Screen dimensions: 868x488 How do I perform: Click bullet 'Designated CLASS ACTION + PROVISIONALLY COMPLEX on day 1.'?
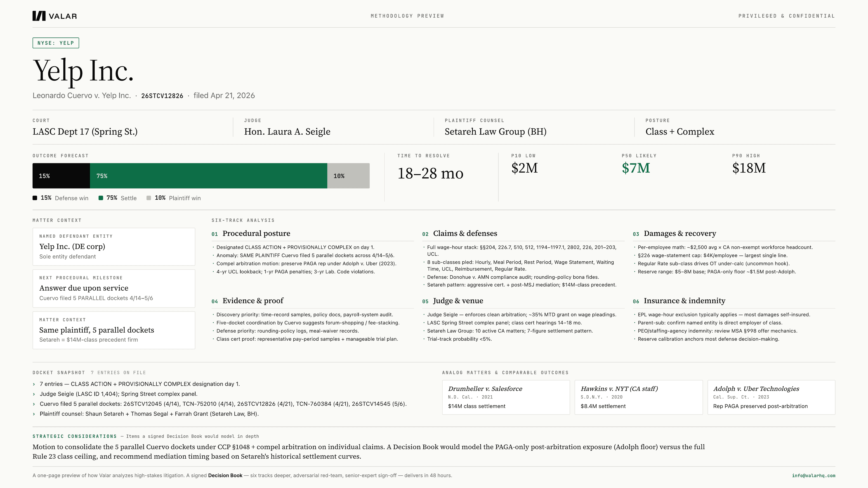click(295, 247)
